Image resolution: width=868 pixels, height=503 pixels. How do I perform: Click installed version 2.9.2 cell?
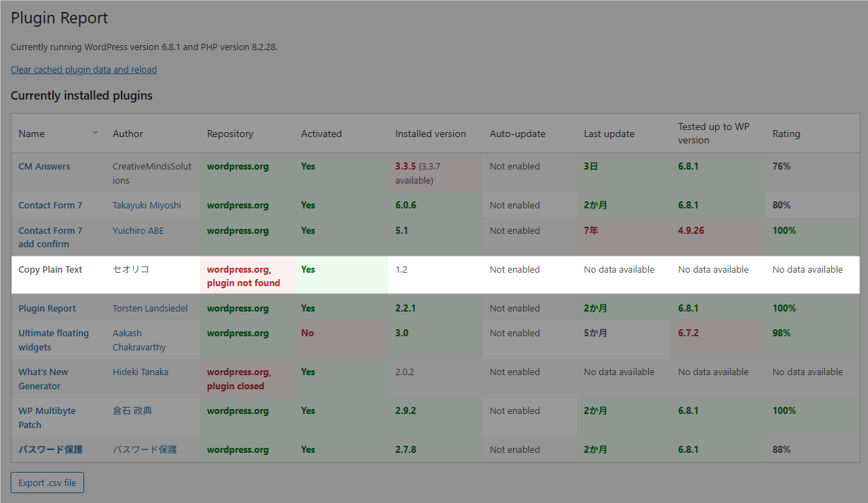click(435, 418)
